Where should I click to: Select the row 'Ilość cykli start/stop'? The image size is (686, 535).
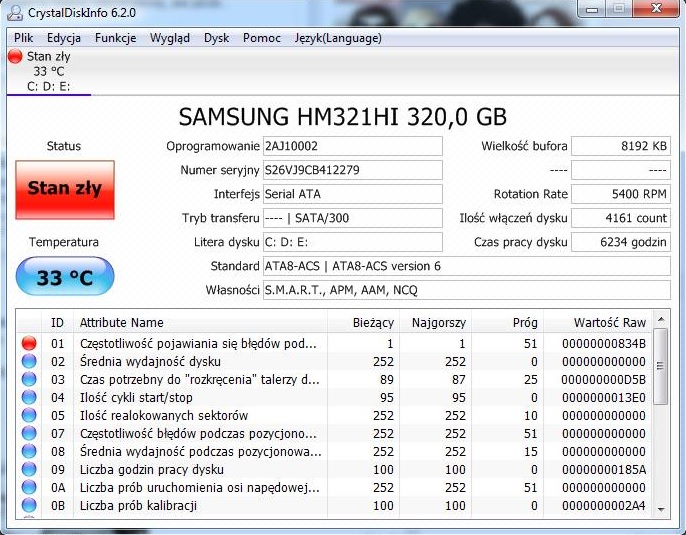[334, 397]
